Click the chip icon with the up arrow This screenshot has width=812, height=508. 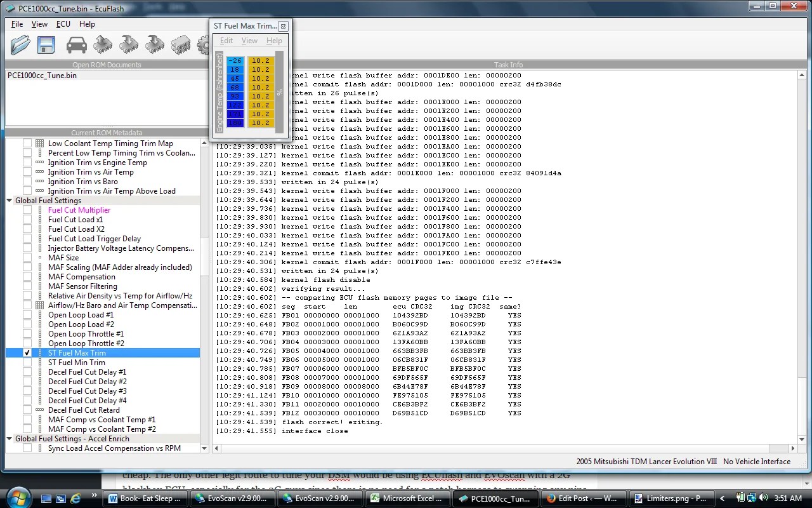pos(103,44)
